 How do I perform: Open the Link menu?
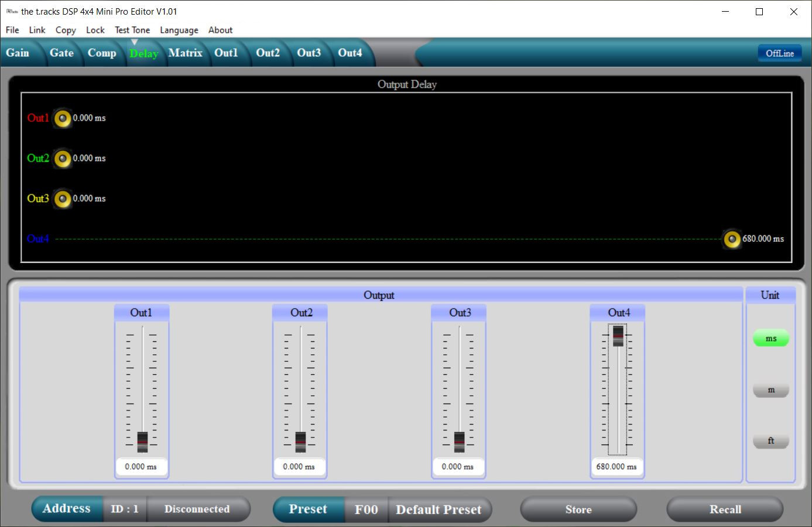[x=37, y=30]
